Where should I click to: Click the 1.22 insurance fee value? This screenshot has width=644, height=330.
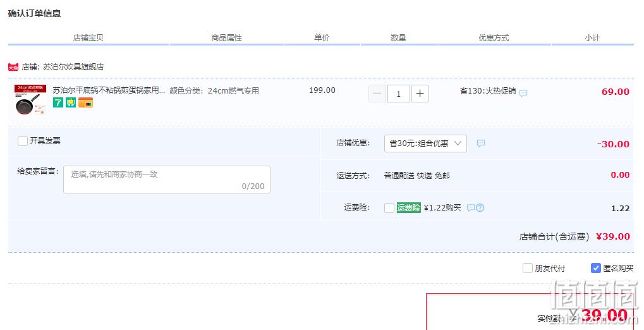(620, 209)
